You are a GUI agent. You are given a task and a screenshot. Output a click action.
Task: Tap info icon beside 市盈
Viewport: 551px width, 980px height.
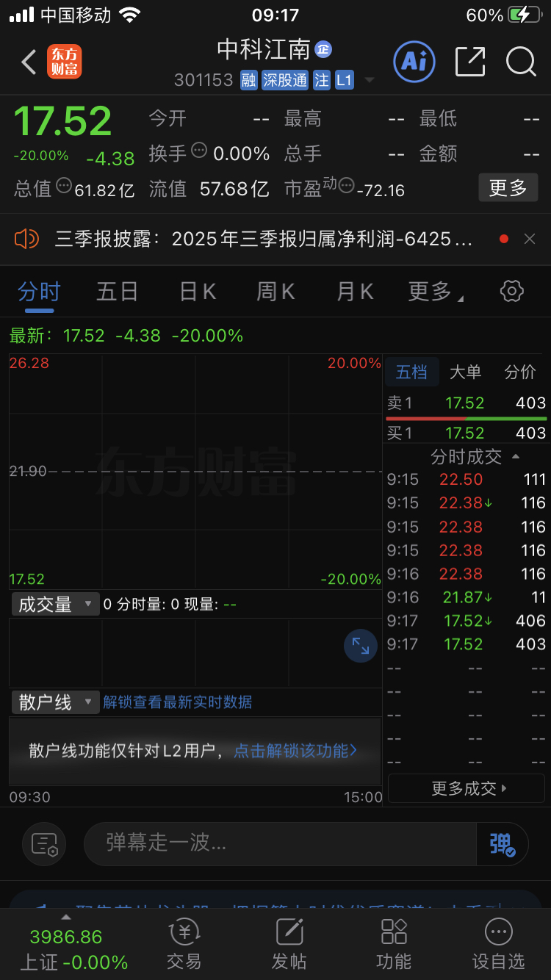point(347,185)
